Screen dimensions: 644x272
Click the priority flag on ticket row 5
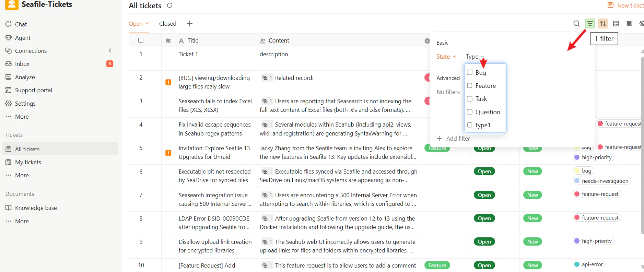point(168,153)
